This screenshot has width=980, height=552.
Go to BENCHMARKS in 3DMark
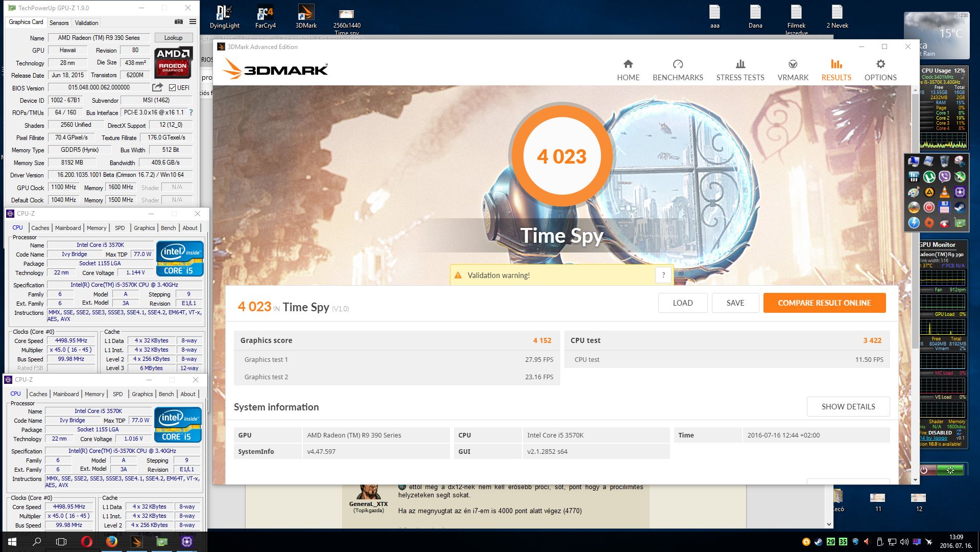pyautogui.click(x=678, y=70)
